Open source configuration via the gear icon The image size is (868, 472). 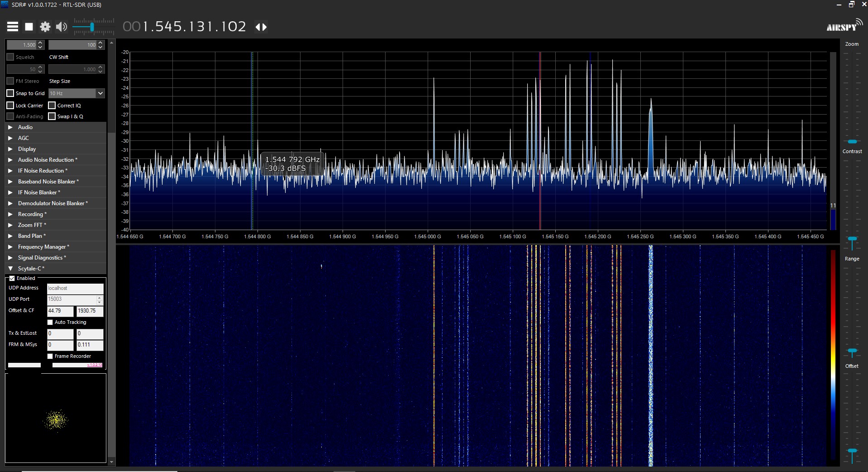pyautogui.click(x=45, y=26)
